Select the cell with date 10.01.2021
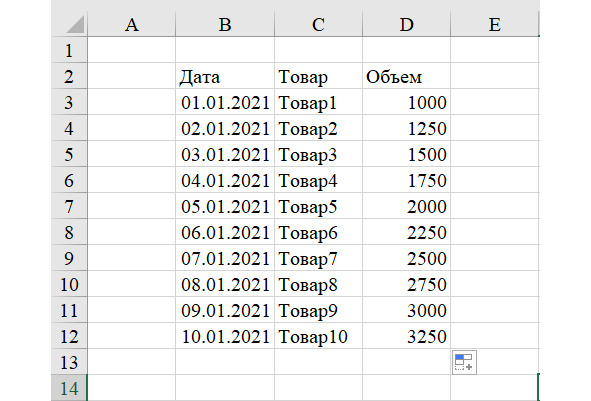 (225, 336)
